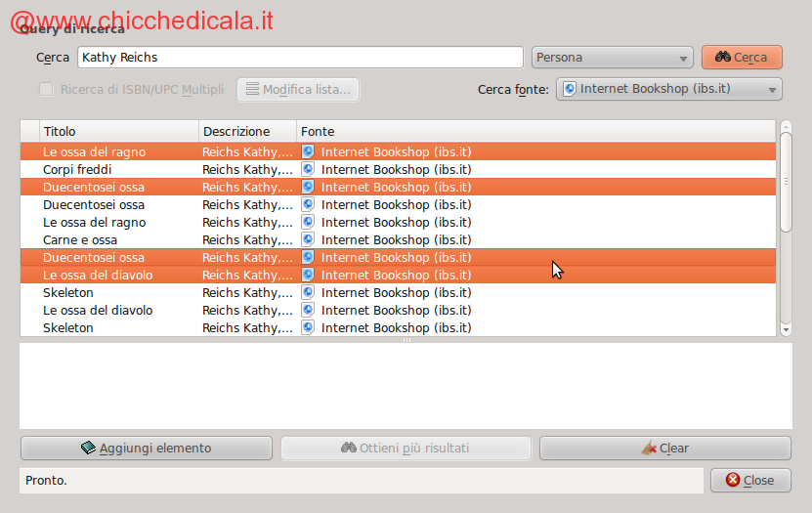Click binoculars icon on Ottieni più risultati
812x513 pixels.
pyautogui.click(x=348, y=449)
